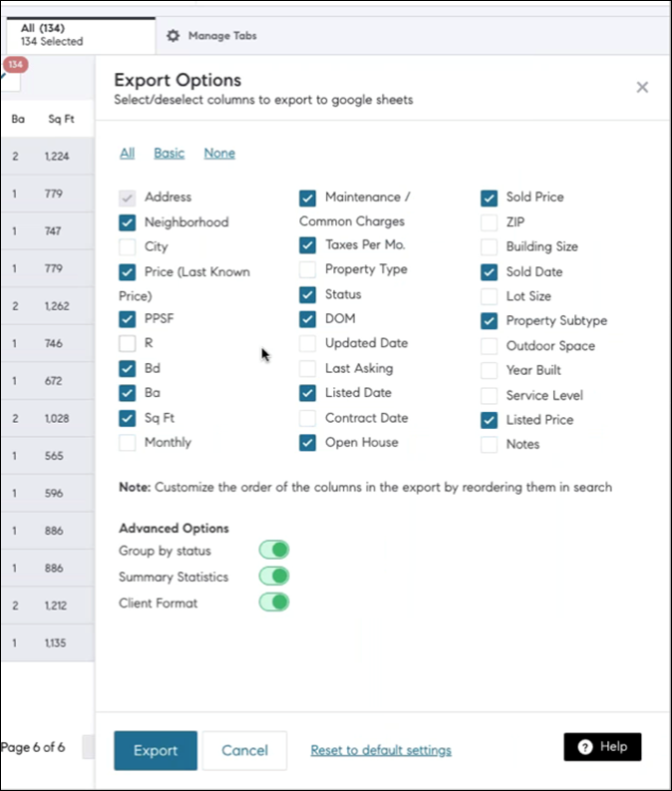Click the Export button
Screen dimensions: 672x791
156,750
